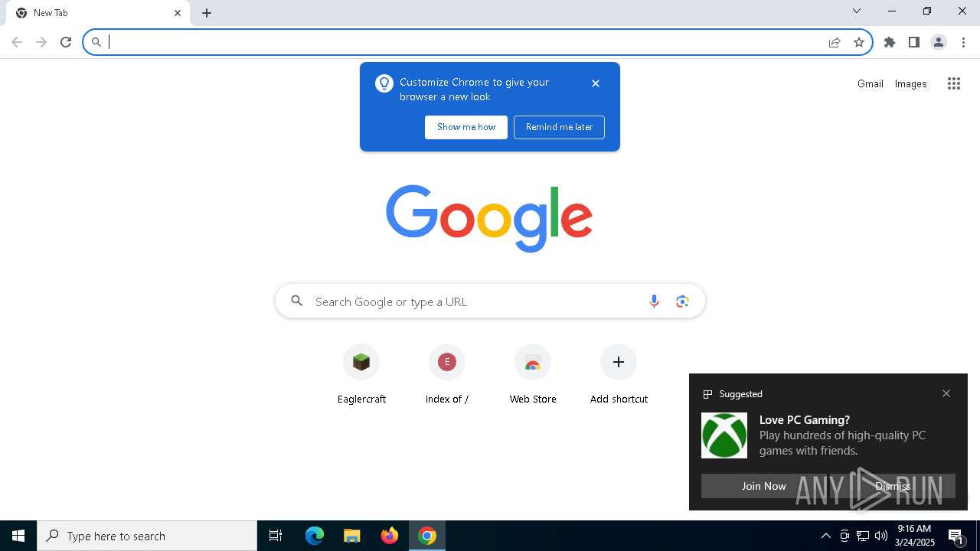Click Show me how button
980x551 pixels.
(x=466, y=127)
